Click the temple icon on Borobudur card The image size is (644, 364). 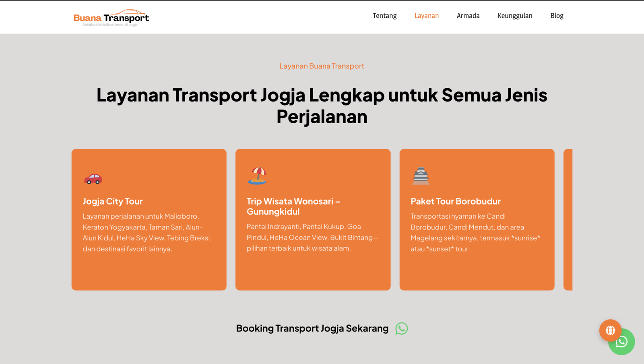point(421,176)
